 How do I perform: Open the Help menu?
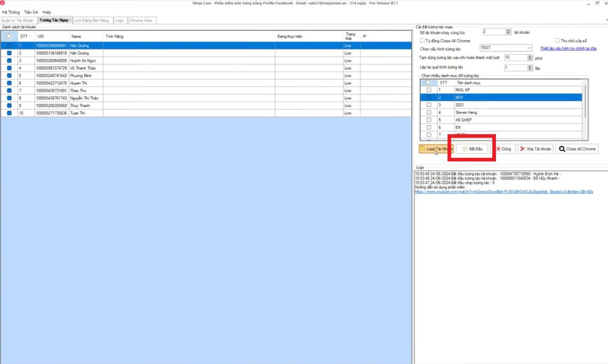(x=47, y=12)
